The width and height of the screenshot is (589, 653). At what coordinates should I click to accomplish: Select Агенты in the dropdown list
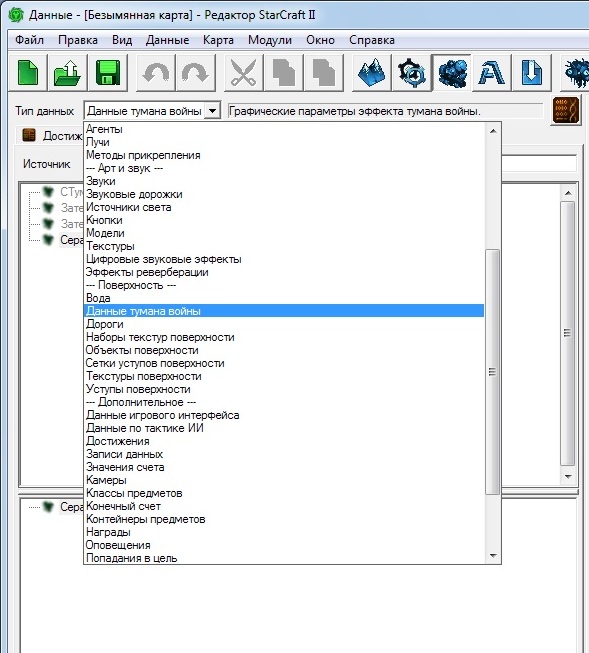tap(284, 129)
